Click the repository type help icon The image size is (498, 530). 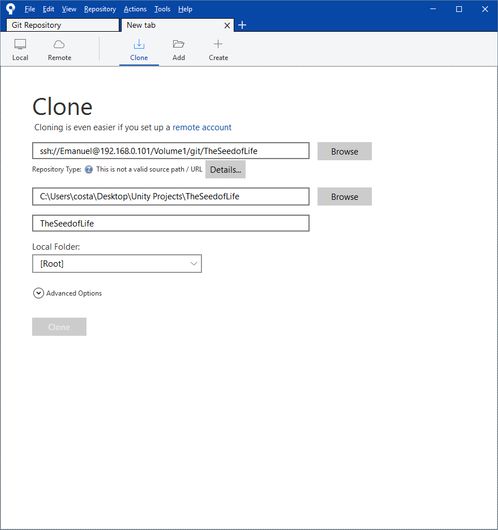[x=89, y=169]
